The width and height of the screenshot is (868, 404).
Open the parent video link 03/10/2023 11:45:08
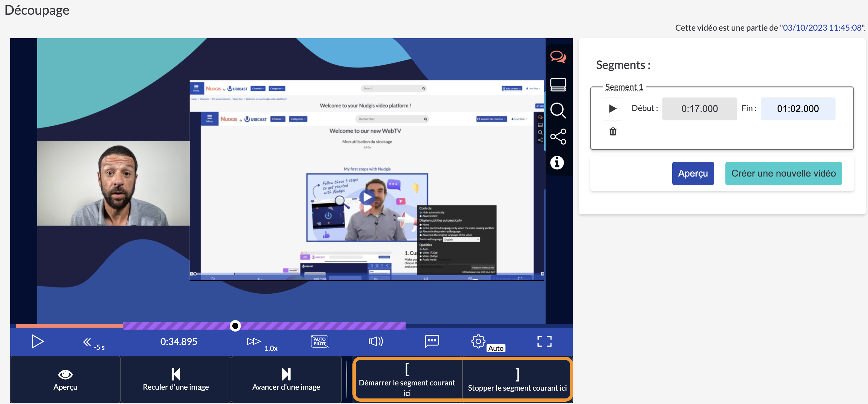pyautogui.click(x=822, y=28)
